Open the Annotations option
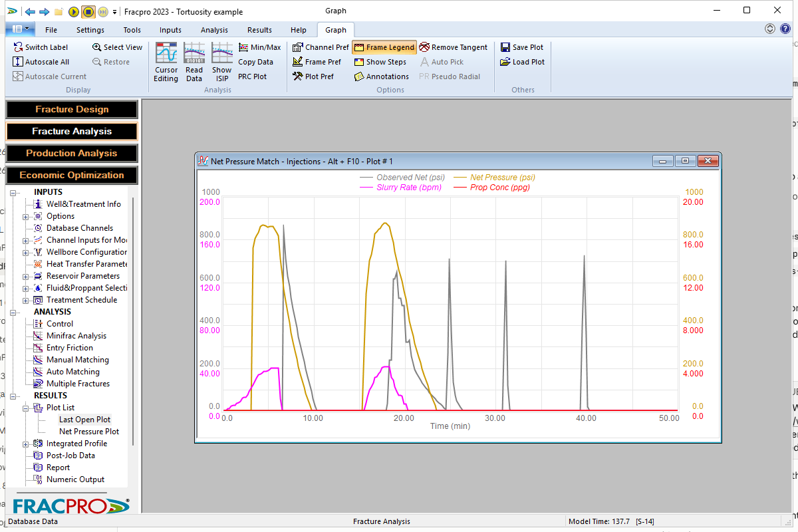 [381, 76]
